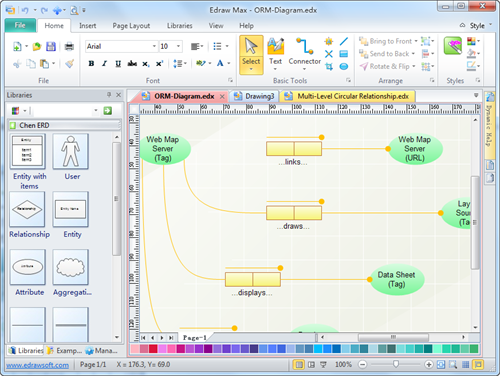Close the Libraries panel
This screenshot has height=376, width=500.
coord(118,95)
